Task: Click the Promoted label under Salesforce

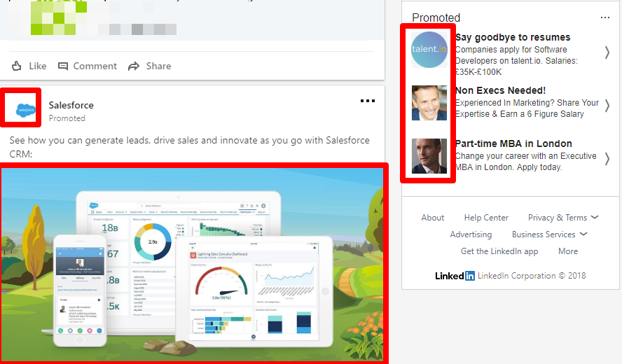Action: pyautogui.click(x=67, y=118)
